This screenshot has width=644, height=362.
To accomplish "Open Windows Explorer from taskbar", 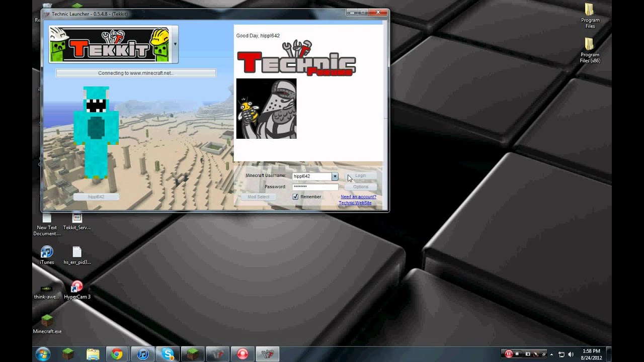I will pyautogui.click(x=93, y=354).
